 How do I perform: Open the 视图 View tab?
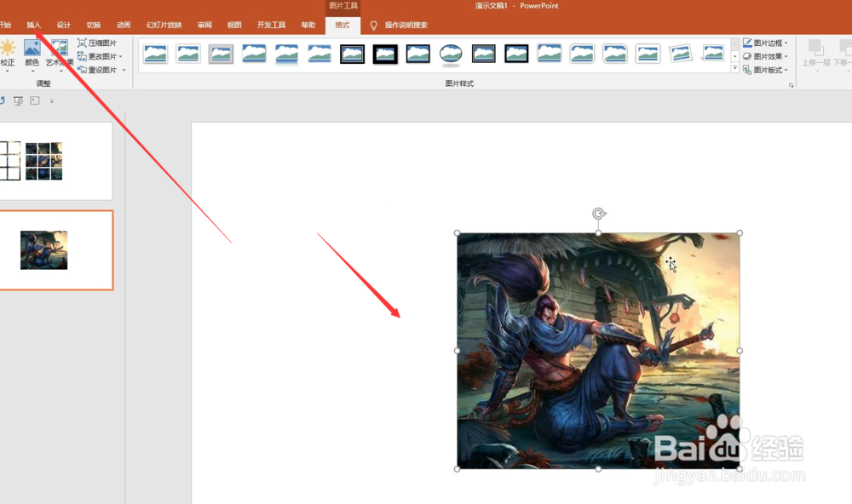coord(234,25)
